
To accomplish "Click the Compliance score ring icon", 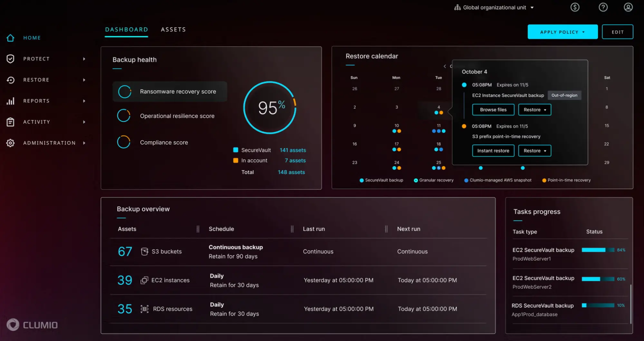I will [x=124, y=142].
